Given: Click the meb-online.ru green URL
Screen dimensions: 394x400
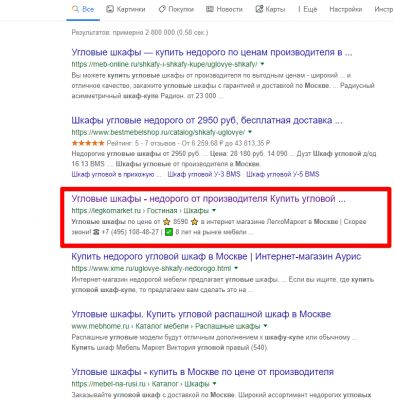Looking at the screenshot, I should (x=164, y=64).
